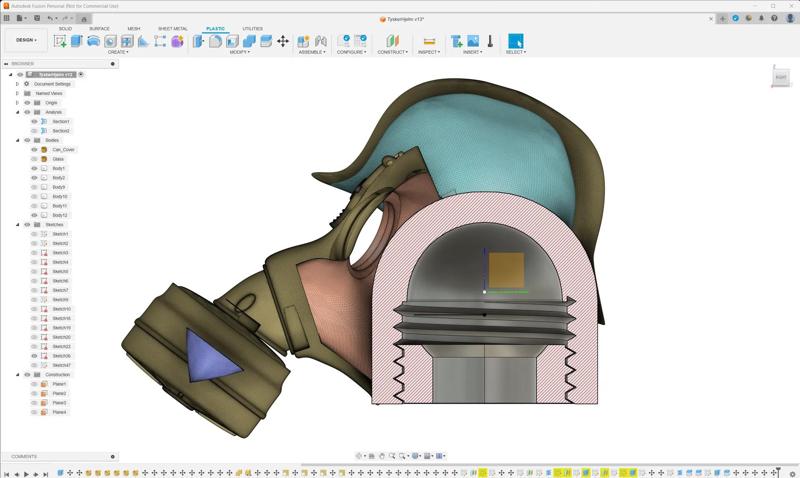Open the Utilities tab
800x478 pixels.
pyautogui.click(x=252, y=29)
